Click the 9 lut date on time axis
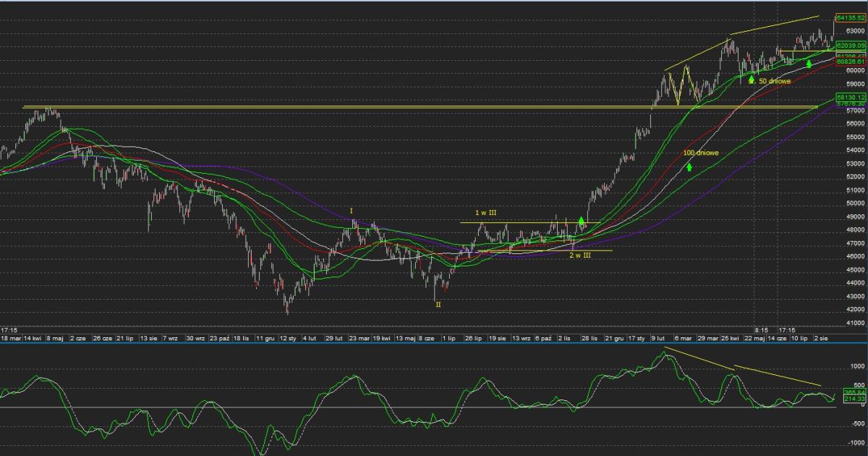This screenshot has height=456, width=868. pyautogui.click(x=659, y=338)
